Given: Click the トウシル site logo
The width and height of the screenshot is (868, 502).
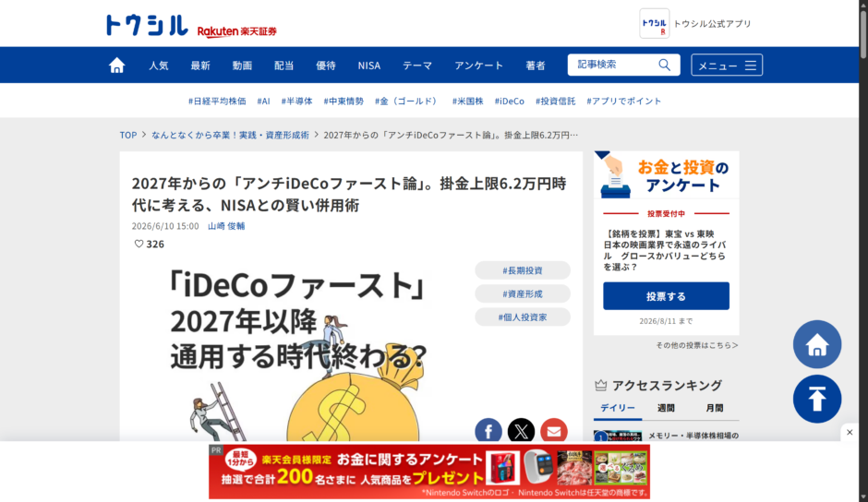Looking at the screenshot, I should coord(147,25).
